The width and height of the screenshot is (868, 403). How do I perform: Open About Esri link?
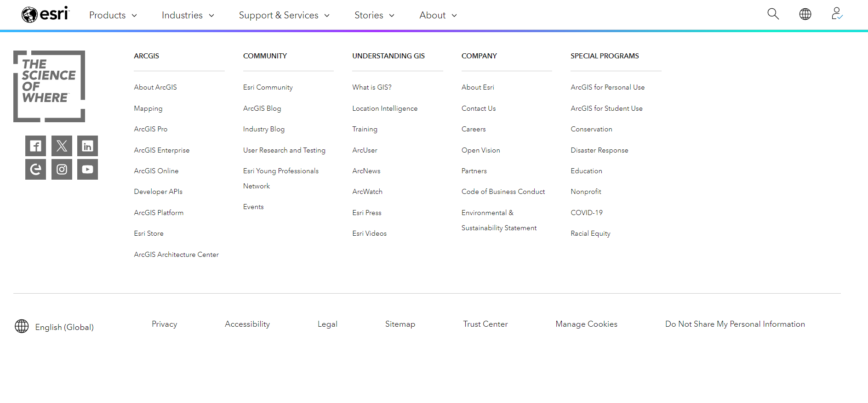coord(478,87)
